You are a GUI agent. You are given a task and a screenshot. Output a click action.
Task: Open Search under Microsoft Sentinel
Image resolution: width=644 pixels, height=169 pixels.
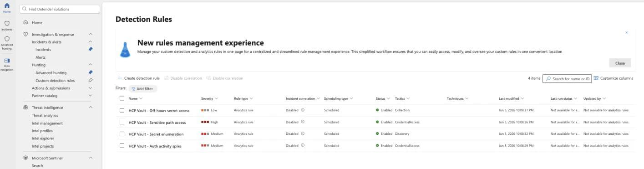point(37,166)
